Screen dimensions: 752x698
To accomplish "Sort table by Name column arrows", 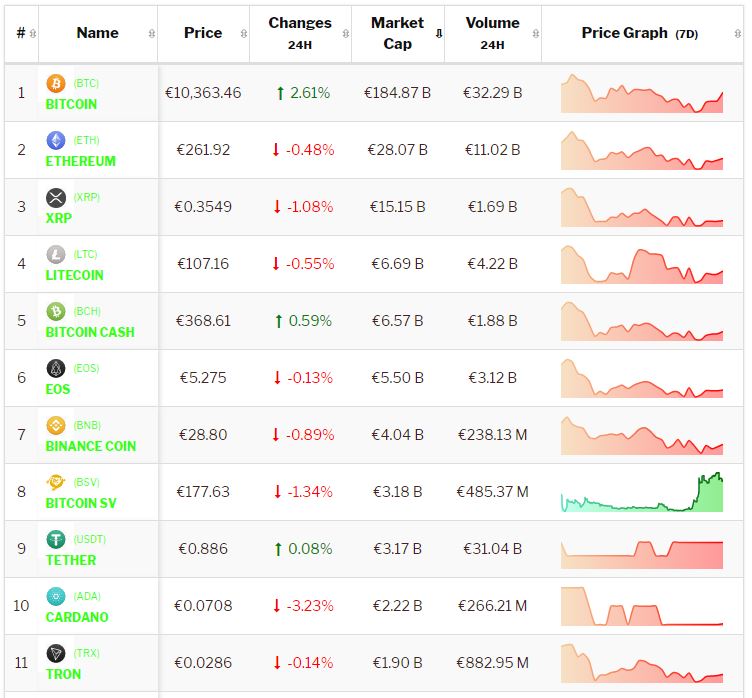I will (x=151, y=34).
